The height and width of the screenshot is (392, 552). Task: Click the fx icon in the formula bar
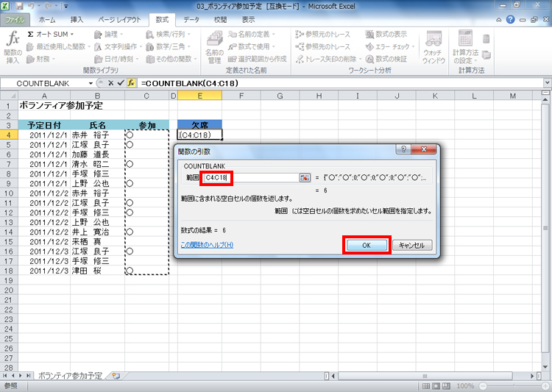131,83
